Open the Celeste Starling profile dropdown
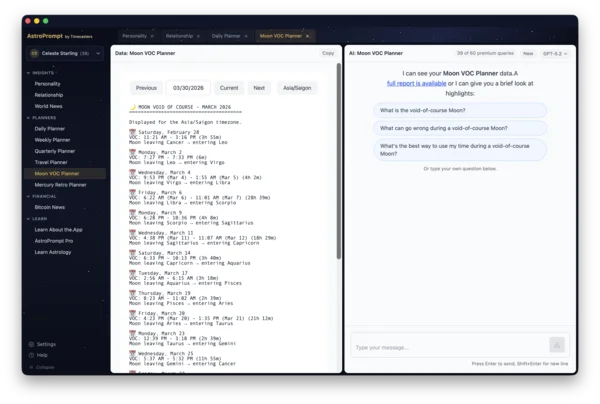The height and width of the screenshot is (404, 600). [x=65, y=53]
